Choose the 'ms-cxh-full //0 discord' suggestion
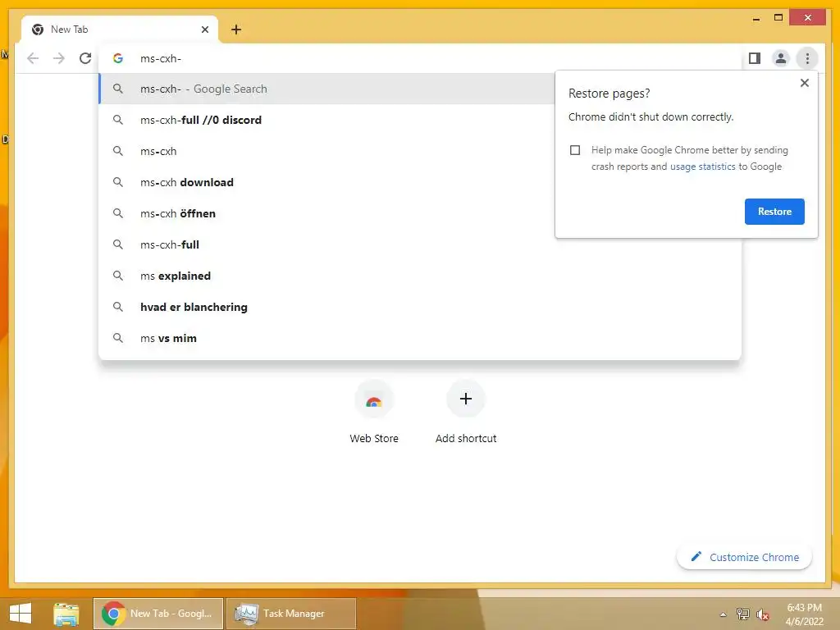Viewport: 840px width, 630px height. click(x=326, y=120)
